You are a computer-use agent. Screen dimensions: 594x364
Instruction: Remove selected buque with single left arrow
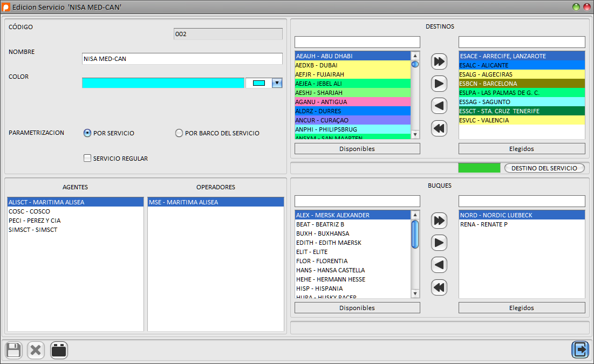439,265
